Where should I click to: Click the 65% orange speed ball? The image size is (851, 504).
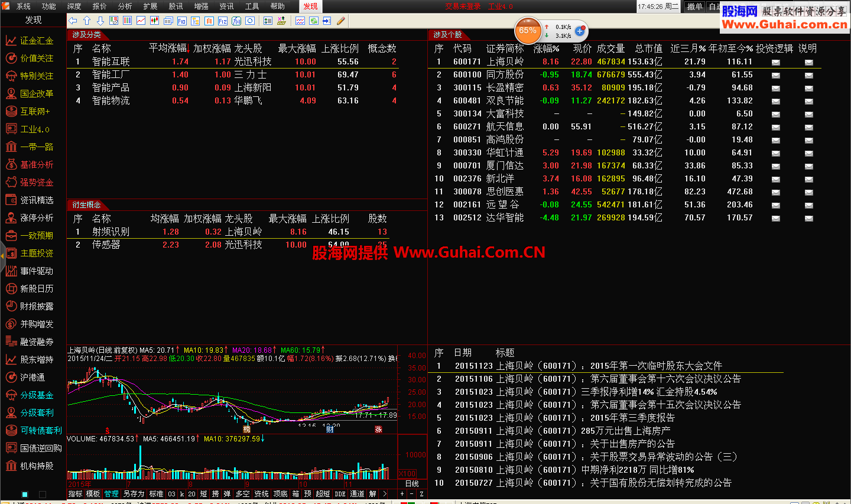pyautogui.click(x=528, y=31)
